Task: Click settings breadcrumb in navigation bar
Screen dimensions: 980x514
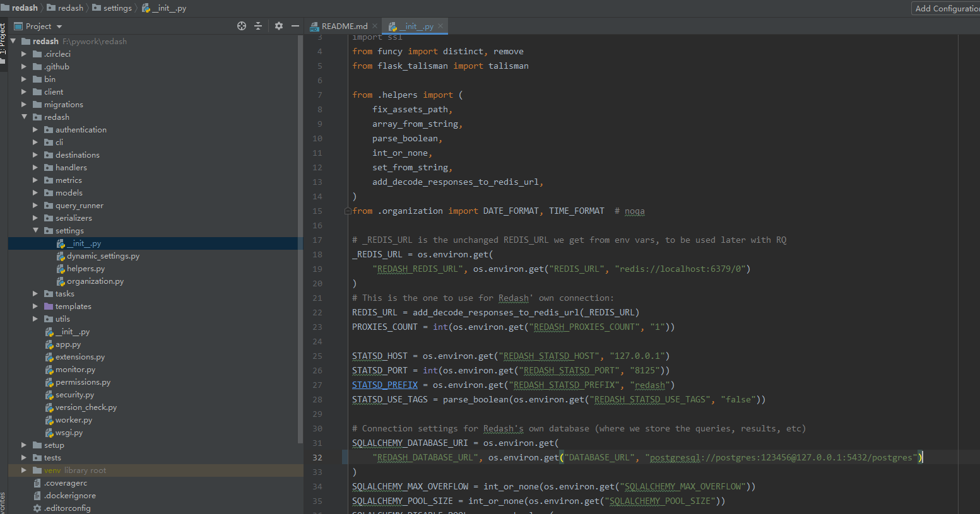Action: click(x=112, y=8)
